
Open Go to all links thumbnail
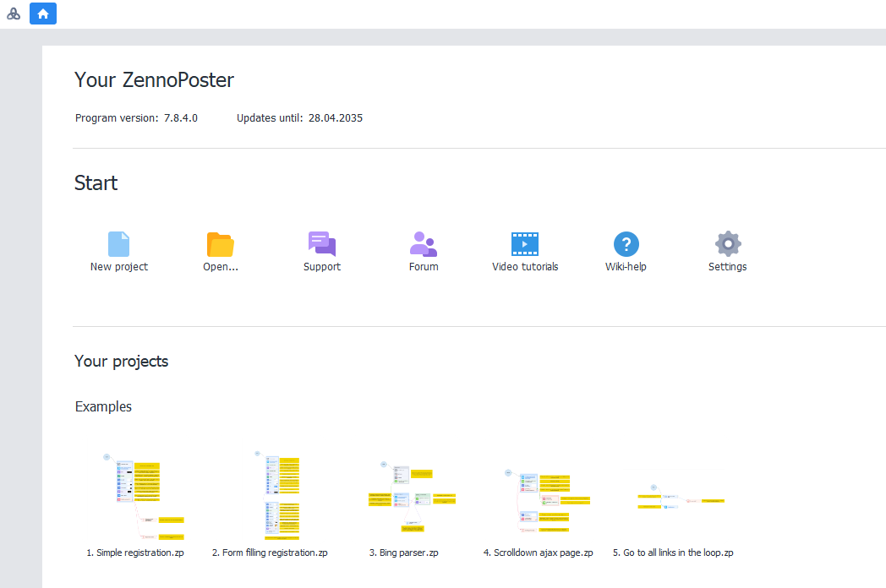click(681, 497)
